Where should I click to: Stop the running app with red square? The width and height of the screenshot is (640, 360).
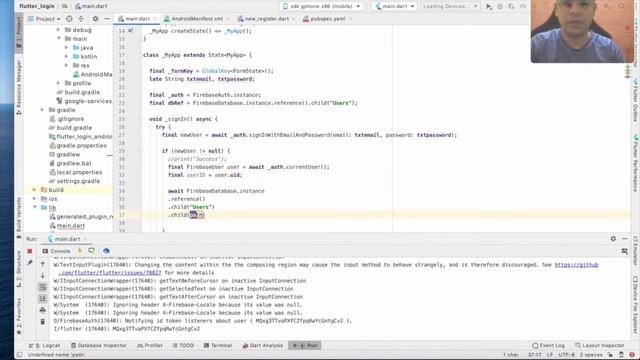pos(30,251)
